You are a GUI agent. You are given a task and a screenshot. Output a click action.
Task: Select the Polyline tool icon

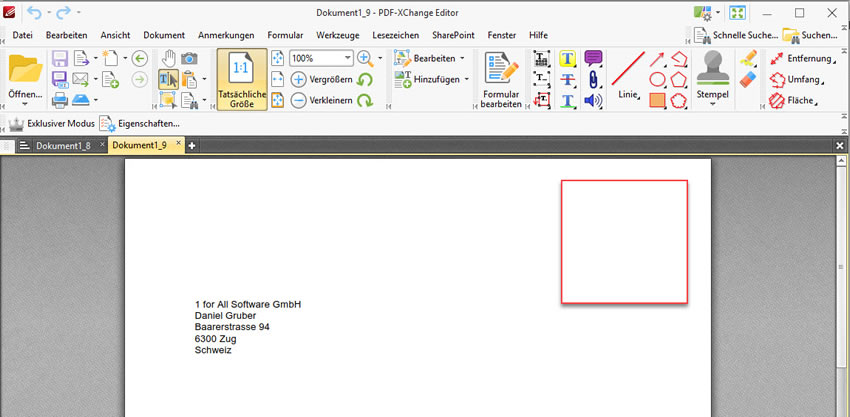pyautogui.click(x=679, y=58)
